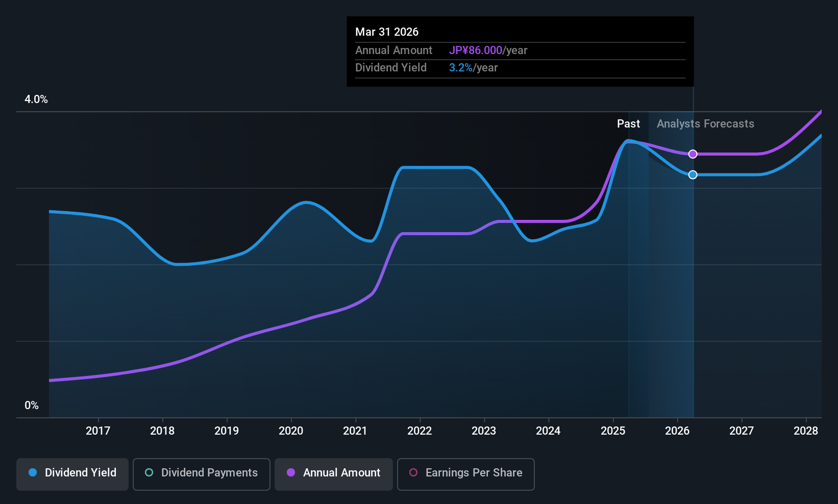
Task: Click the JP¥86.000/year tooltip value
Action: point(488,51)
